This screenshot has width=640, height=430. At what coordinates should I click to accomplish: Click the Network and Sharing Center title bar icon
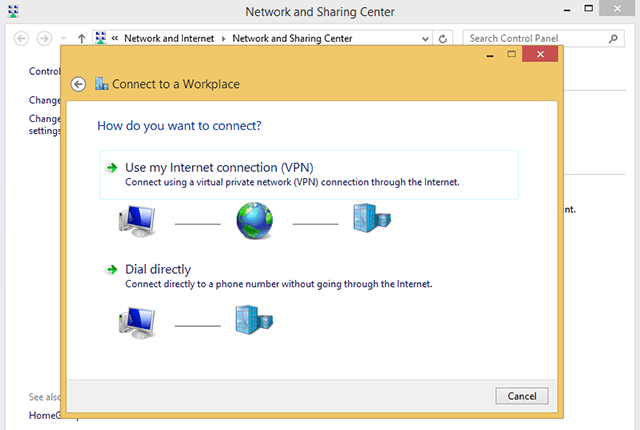[13, 11]
